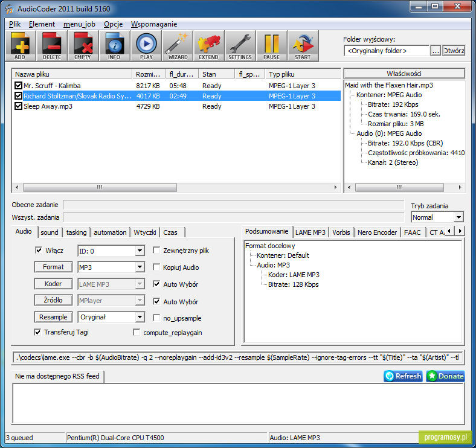Uncheck the Sleep Away.mp3 checkbox
476x448 pixels.
(x=18, y=106)
